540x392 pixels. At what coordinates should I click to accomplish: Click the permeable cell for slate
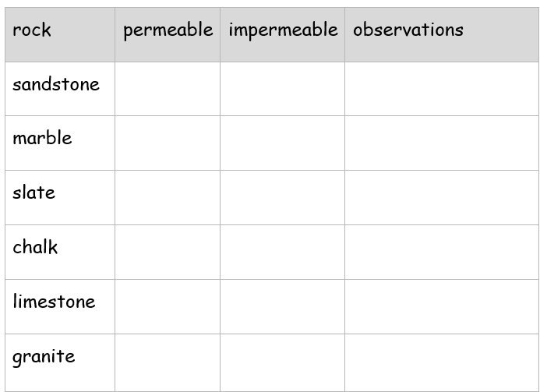click(x=168, y=197)
